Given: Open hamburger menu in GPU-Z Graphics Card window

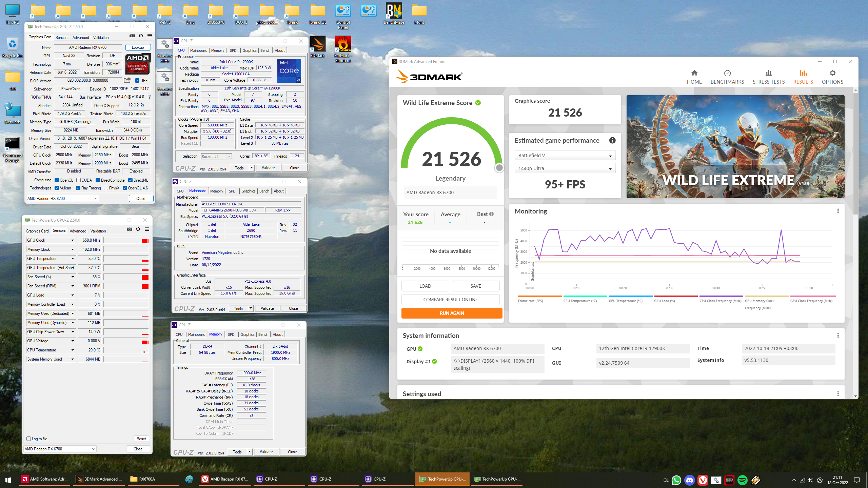Looking at the screenshot, I should (x=150, y=36).
